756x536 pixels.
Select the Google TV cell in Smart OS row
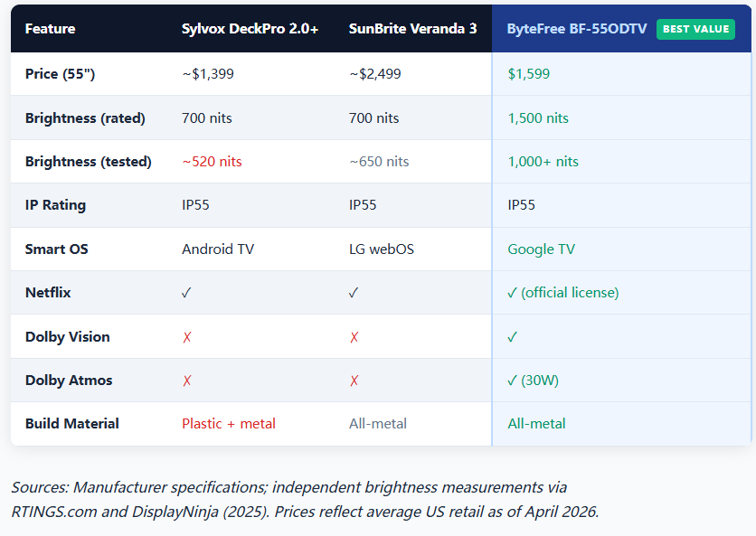point(541,249)
